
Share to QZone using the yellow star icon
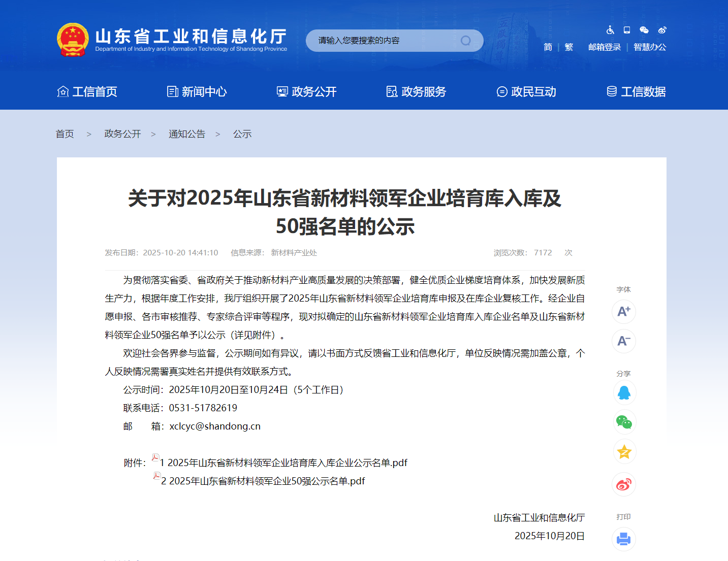point(624,452)
